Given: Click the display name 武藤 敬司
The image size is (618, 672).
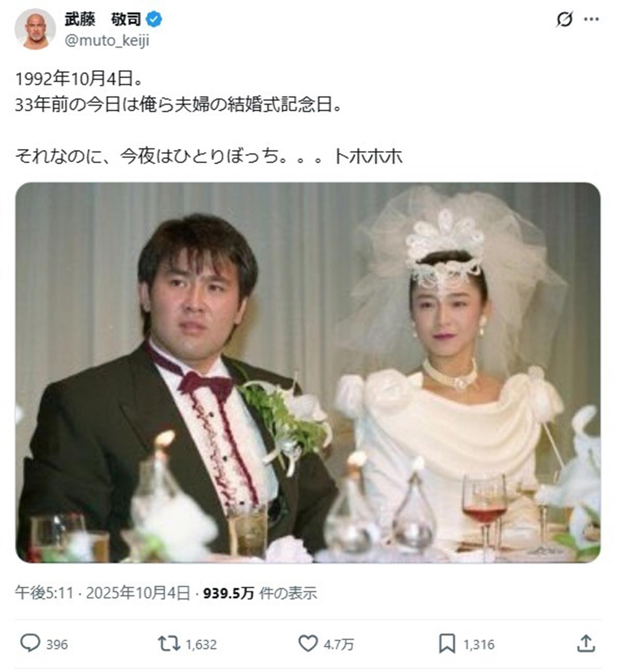Looking at the screenshot, I should pyautogui.click(x=103, y=20).
